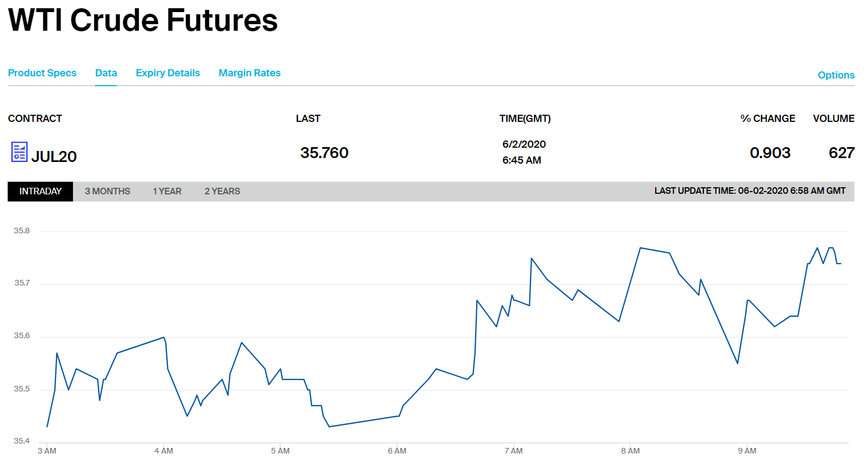The width and height of the screenshot is (868, 465).
Task: Click the 35.4 y-axis label
Action: (x=22, y=441)
